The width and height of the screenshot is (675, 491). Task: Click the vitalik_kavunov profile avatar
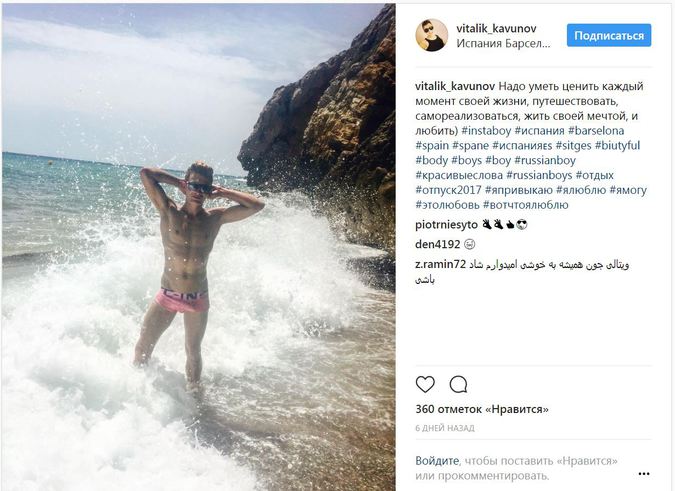431,35
